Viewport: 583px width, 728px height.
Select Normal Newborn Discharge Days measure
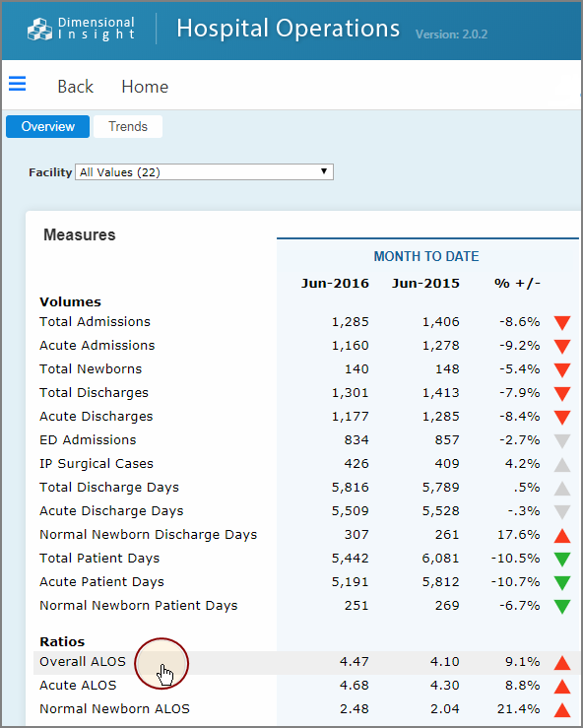coord(148,534)
